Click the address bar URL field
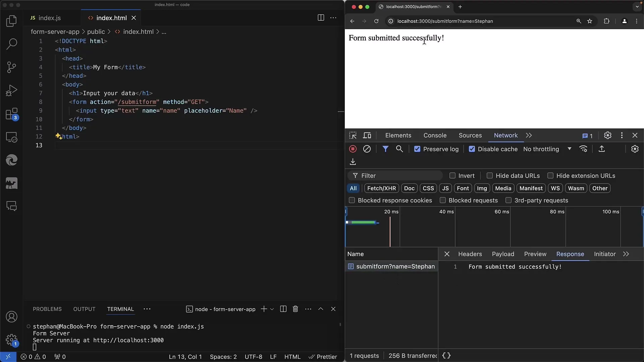 (445, 21)
